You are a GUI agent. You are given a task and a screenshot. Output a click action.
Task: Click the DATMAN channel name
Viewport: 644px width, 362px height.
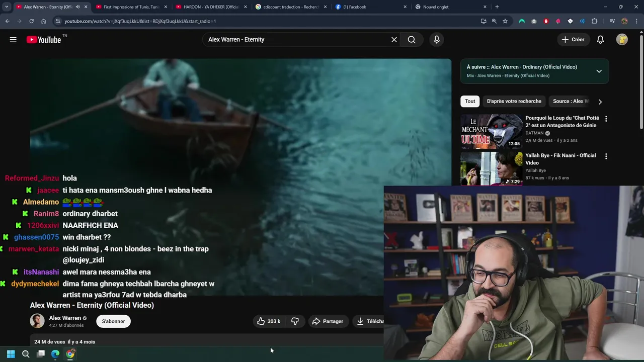pyautogui.click(x=534, y=133)
